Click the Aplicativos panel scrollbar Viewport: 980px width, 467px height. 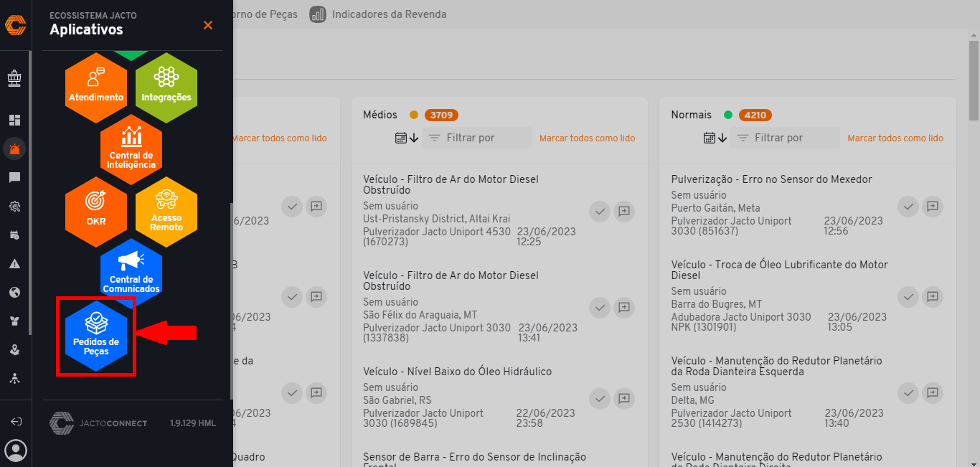(x=230, y=300)
